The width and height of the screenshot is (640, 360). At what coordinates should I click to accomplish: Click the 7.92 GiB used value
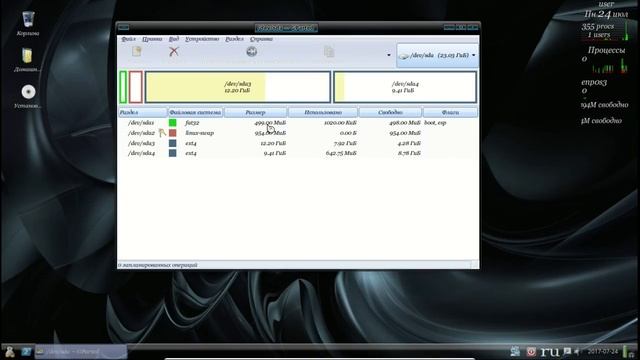pos(345,143)
